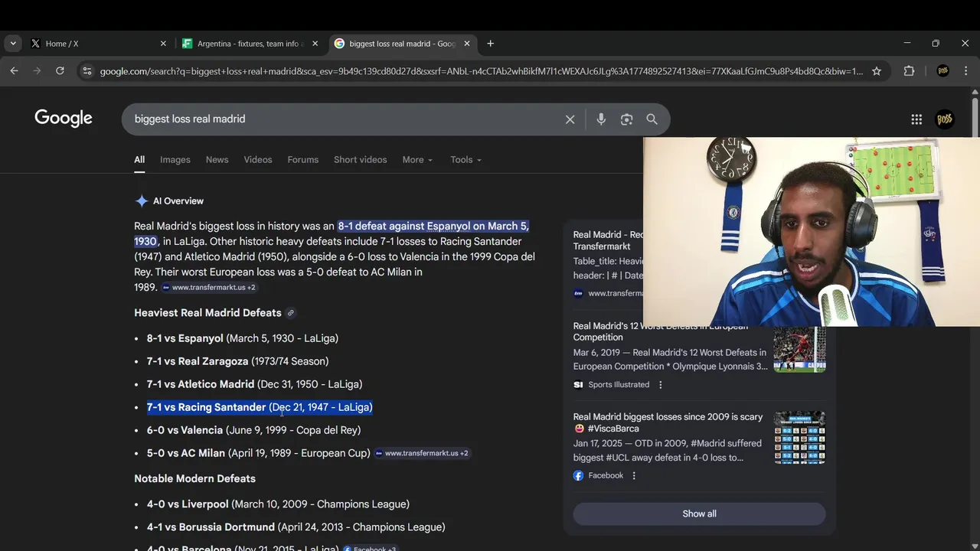Click link icon beside Heaviest Real Madrid Defeats
The image size is (980, 551).
(290, 313)
